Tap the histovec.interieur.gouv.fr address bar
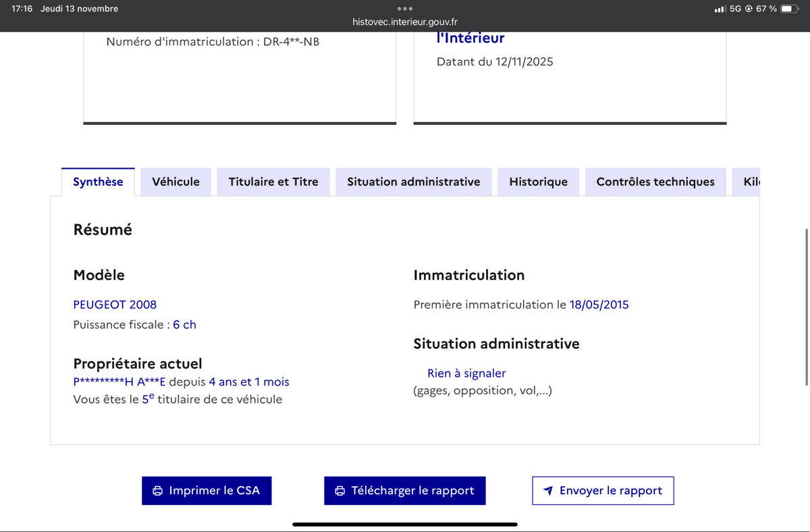Viewport: 810px width, 532px height. (x=405, y=22)
